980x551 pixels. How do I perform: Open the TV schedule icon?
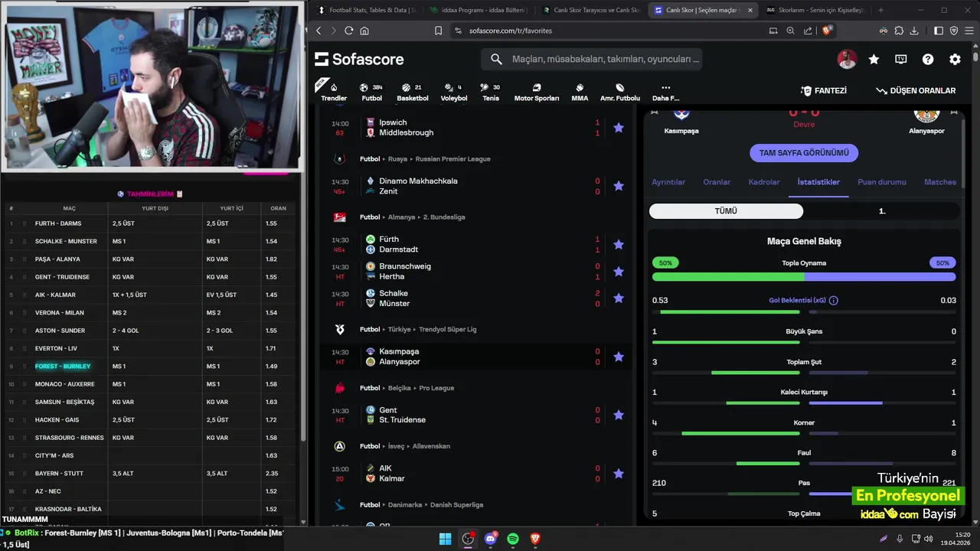901,59
